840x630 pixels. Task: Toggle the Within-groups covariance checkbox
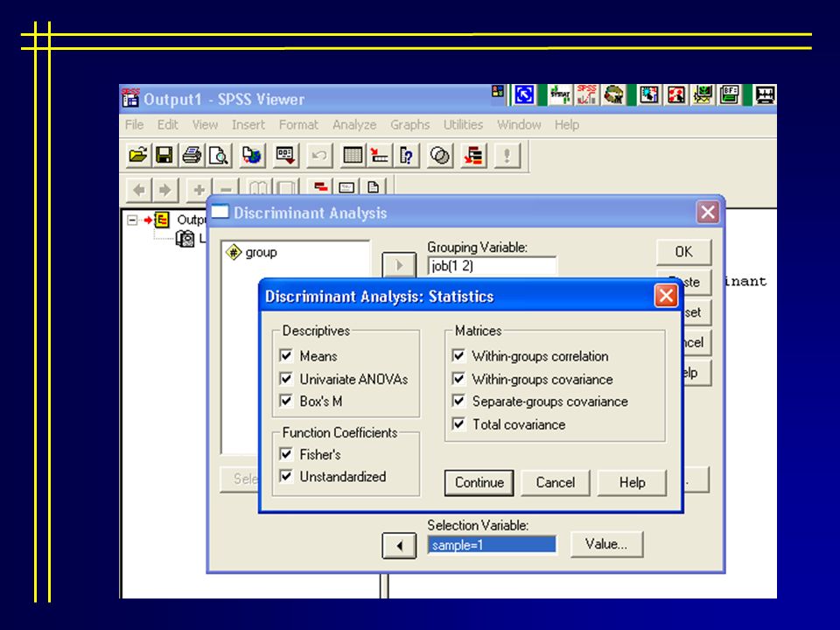[458, 379]
